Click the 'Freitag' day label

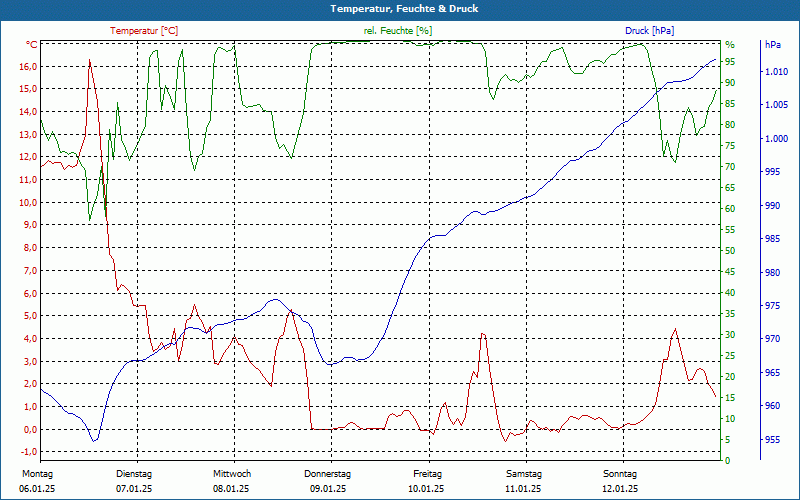[428, 474]
